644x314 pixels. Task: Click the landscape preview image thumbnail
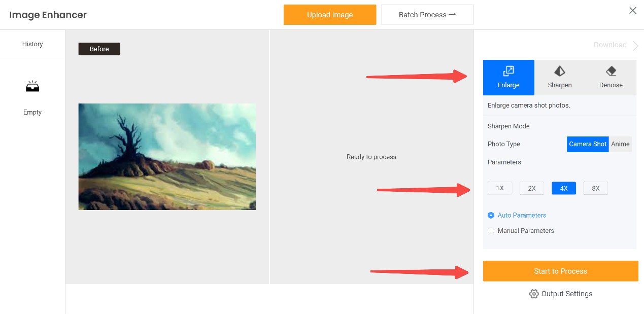click(167, 157)
